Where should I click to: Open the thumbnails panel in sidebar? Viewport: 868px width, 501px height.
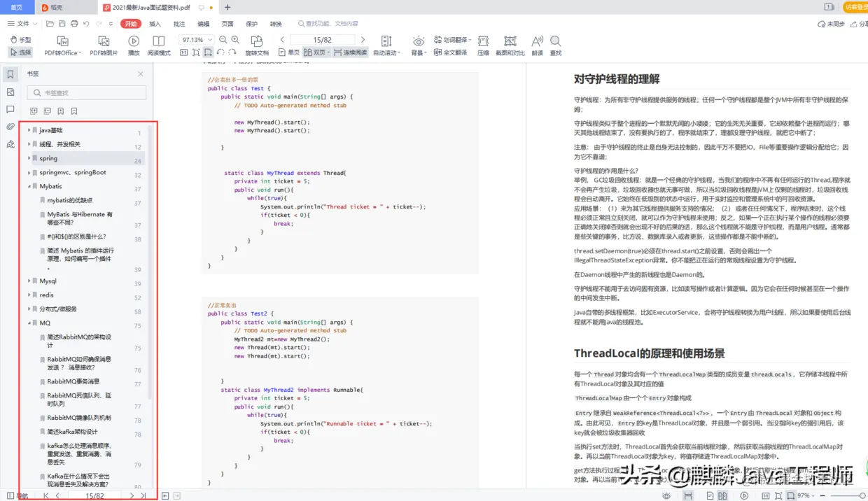click(10, 92)
